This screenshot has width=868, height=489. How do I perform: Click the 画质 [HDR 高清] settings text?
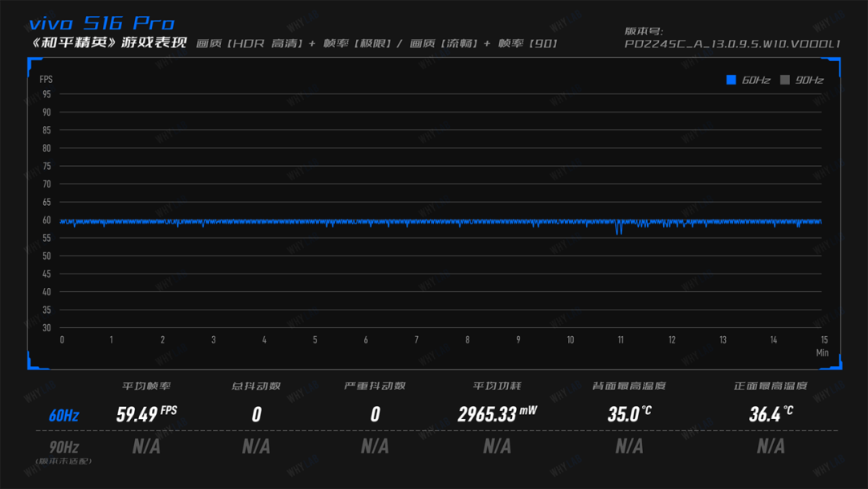click(249, 43)
